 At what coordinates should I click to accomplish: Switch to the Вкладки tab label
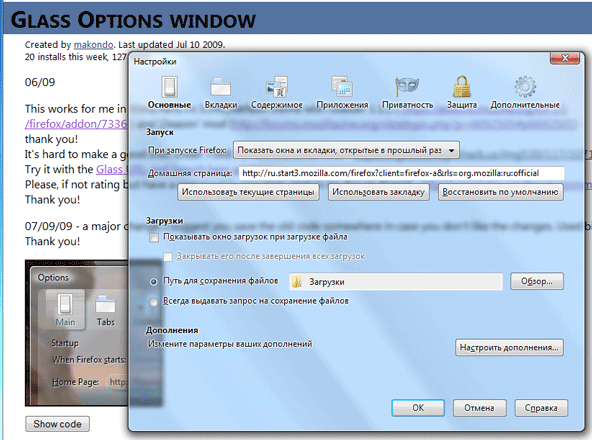(221, 105)
